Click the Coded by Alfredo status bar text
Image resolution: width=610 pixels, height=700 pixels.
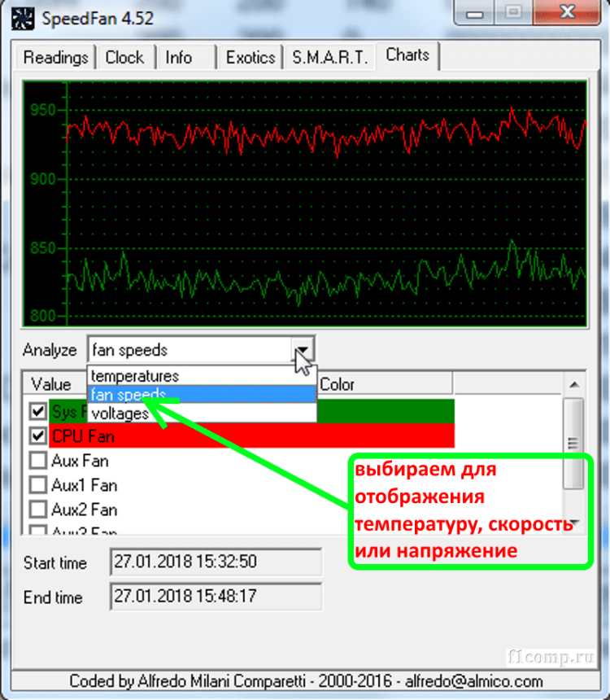pos(306,681)
